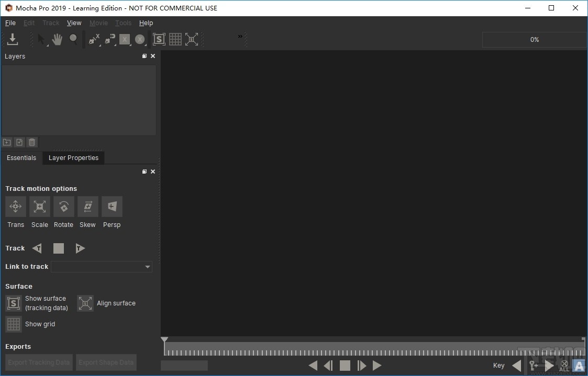Viewport: 588px width, 376px height.
Task: Enable Scale in Track motion options
Action: coord(39,206)
